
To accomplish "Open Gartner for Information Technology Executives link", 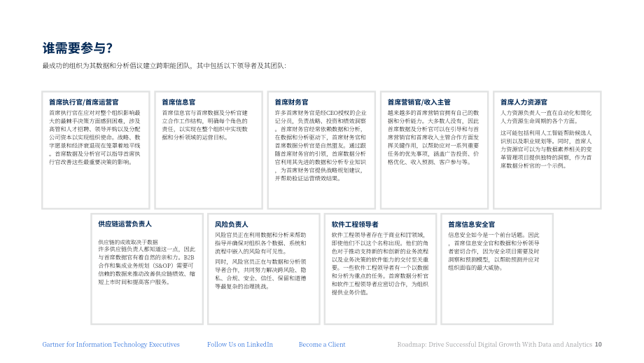I will click(x=111, y=345).
